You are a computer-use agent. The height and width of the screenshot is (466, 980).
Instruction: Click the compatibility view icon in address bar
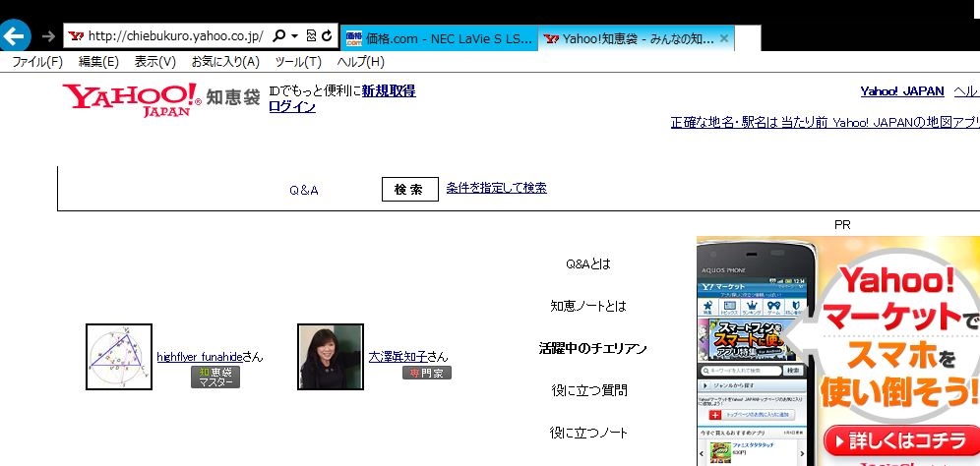(x=311, y=36)
